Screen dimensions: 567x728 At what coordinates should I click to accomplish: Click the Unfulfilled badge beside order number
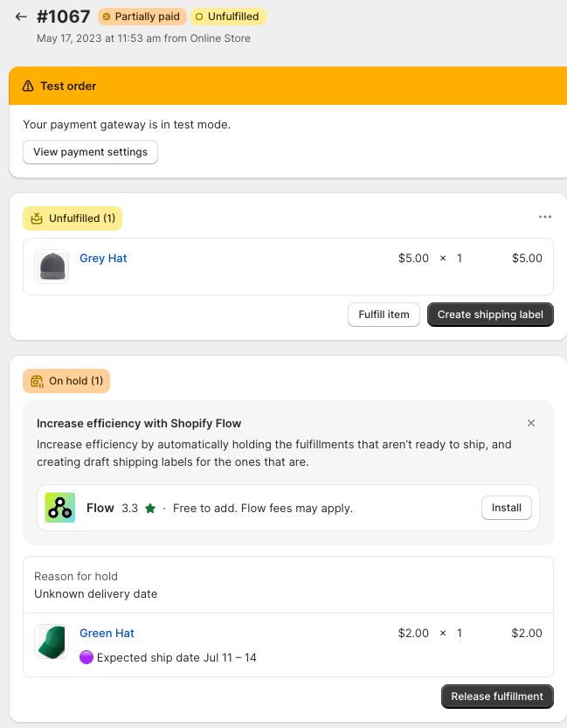coord(228,17)
